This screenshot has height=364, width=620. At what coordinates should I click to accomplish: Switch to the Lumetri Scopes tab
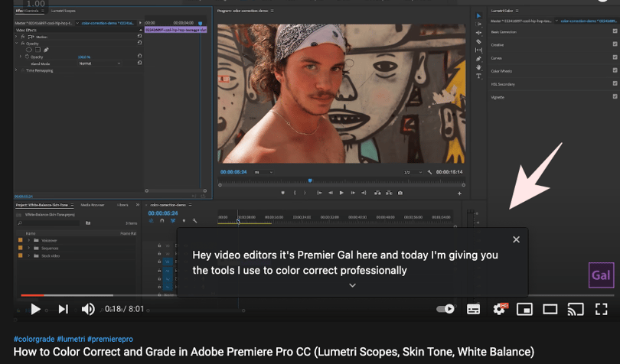64,11
